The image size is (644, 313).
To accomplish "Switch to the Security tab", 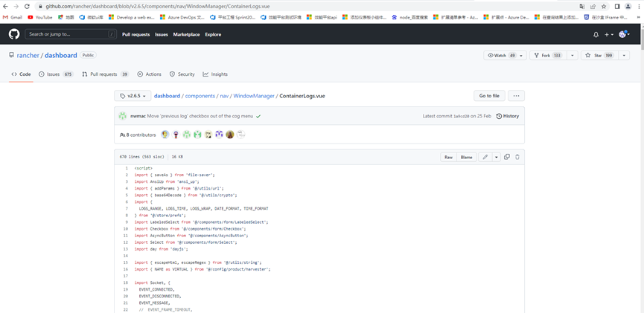I will [182, 74].
